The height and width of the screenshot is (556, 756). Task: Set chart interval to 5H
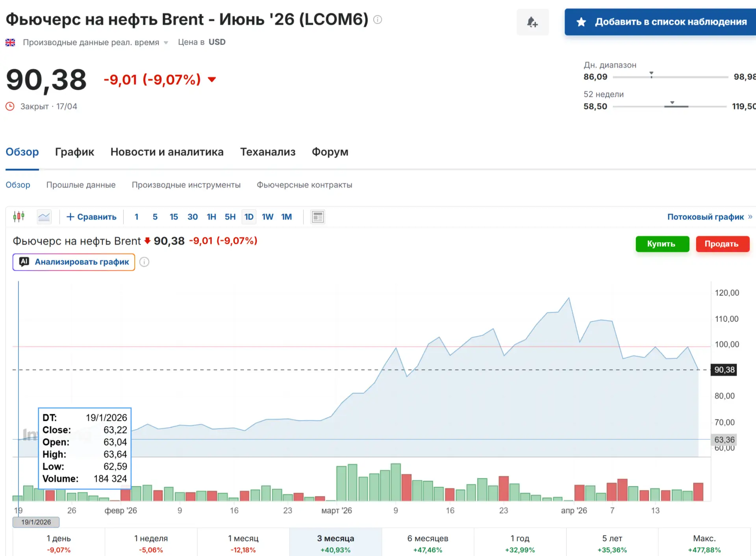[230, 217]
